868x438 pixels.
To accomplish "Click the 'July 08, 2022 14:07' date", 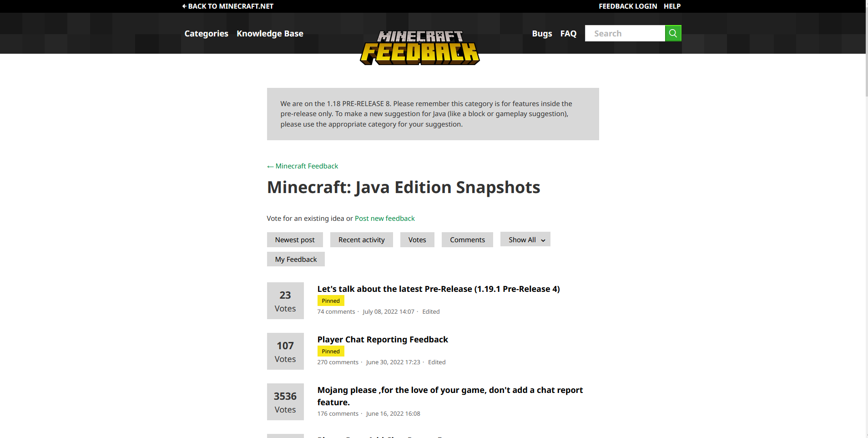I will tap(389, 312).
